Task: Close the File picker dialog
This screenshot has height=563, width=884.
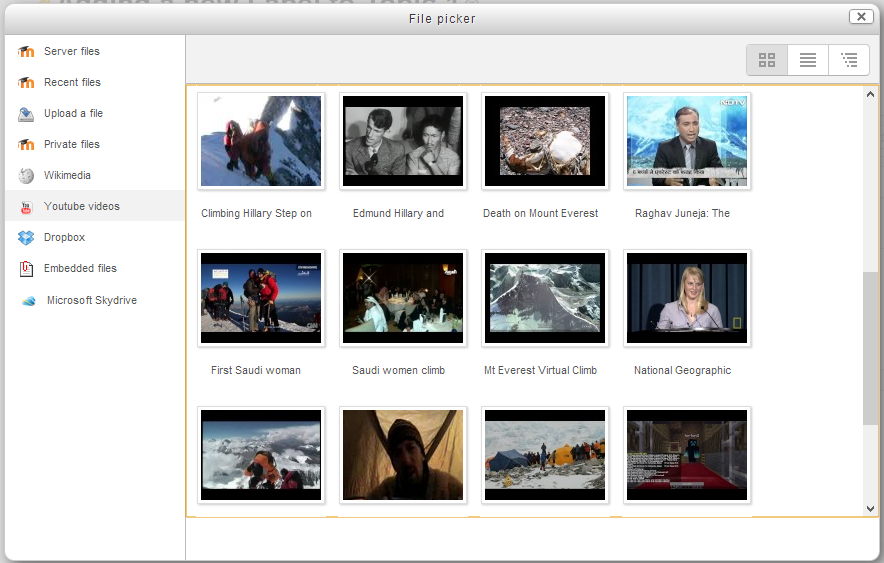Action: tap(861, 17)
